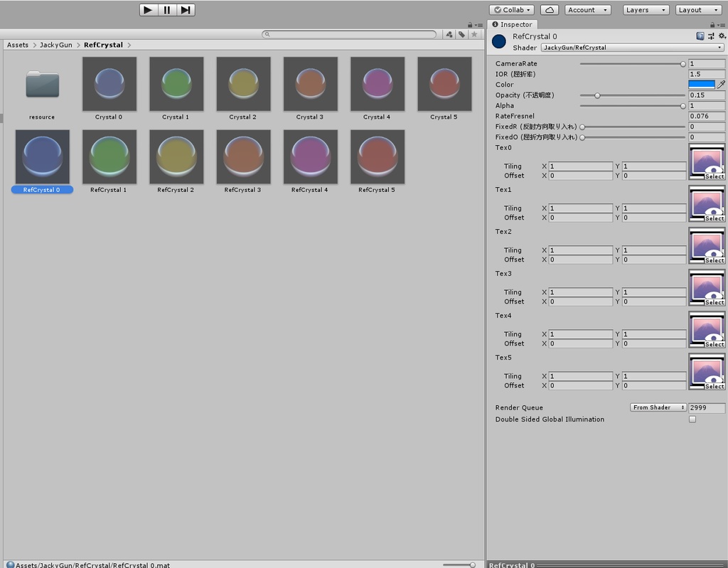Viewport: 728px width, 568px height.
Task: Select the Crystal 2 material
Action: click(243, 88)
